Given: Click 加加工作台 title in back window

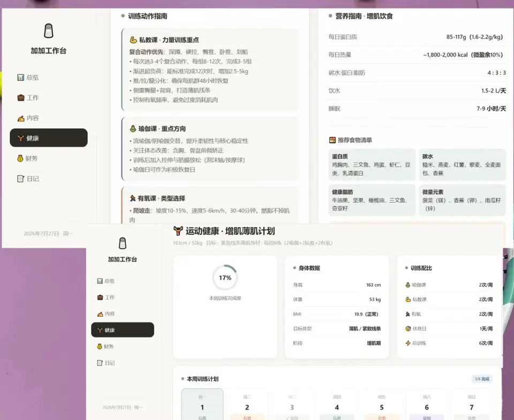Looking at the screenshot, I should [x=49, y=50].
